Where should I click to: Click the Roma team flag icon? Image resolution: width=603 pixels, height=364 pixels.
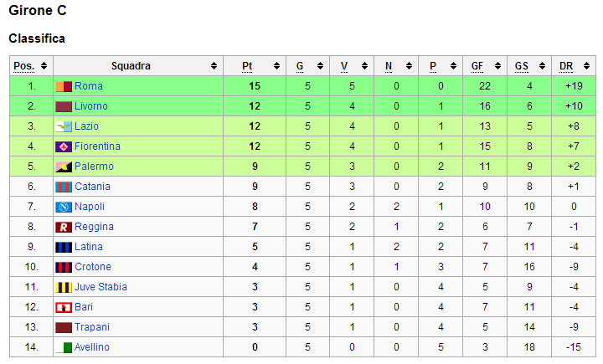pyautogui.click(x=64, y=86)
